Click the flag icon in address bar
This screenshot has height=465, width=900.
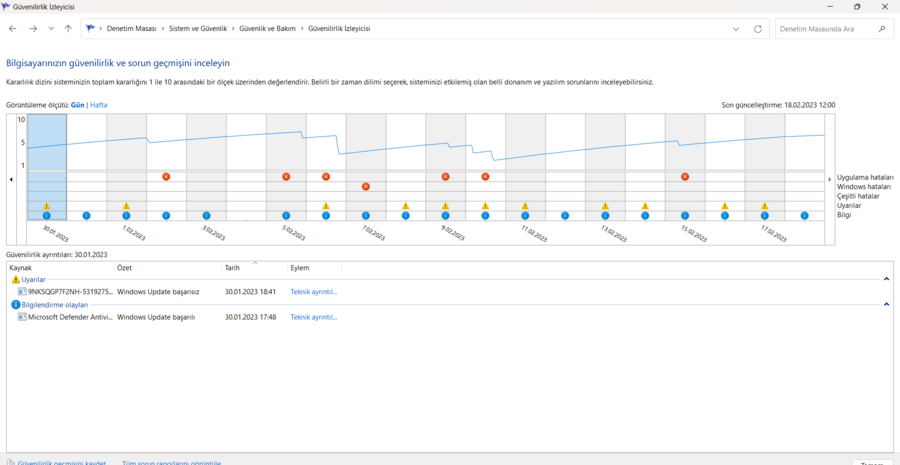[x=91, y=28]
